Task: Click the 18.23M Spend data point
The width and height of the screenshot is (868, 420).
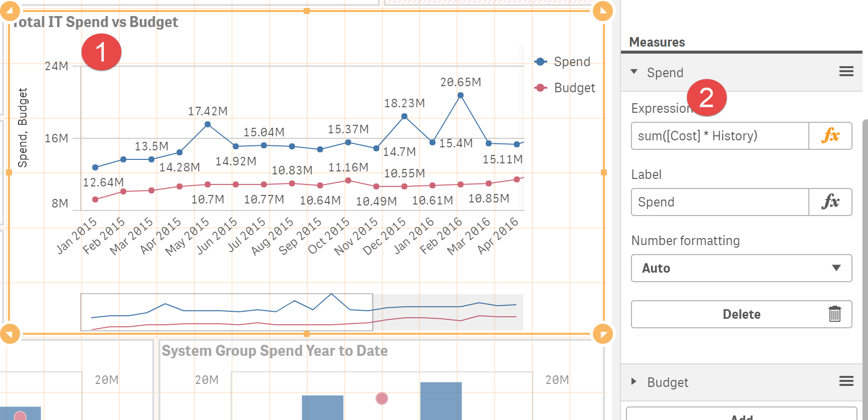Action: coord(404,116)
